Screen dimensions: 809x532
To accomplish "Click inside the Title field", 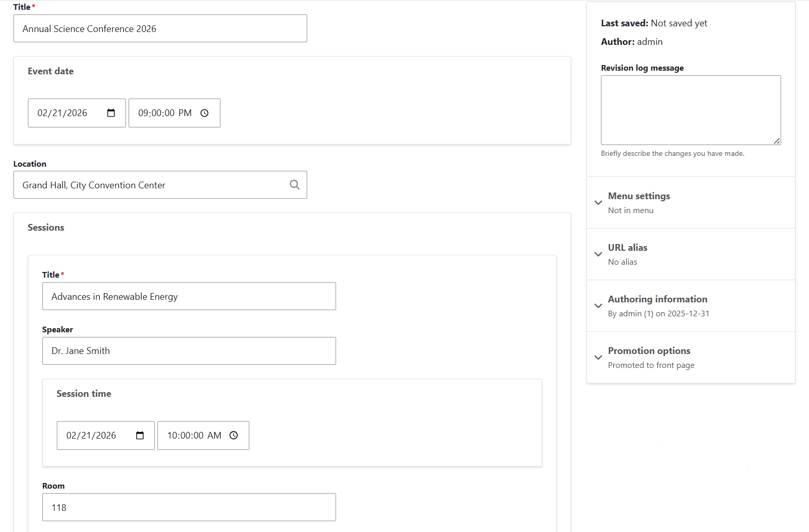I will [x=160, y=28].
